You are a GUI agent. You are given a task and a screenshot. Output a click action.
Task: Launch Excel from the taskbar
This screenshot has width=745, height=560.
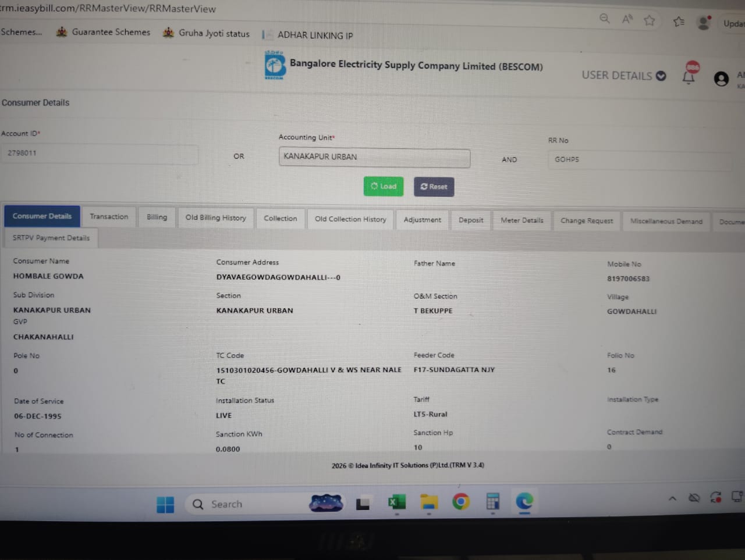click(397, 502)
